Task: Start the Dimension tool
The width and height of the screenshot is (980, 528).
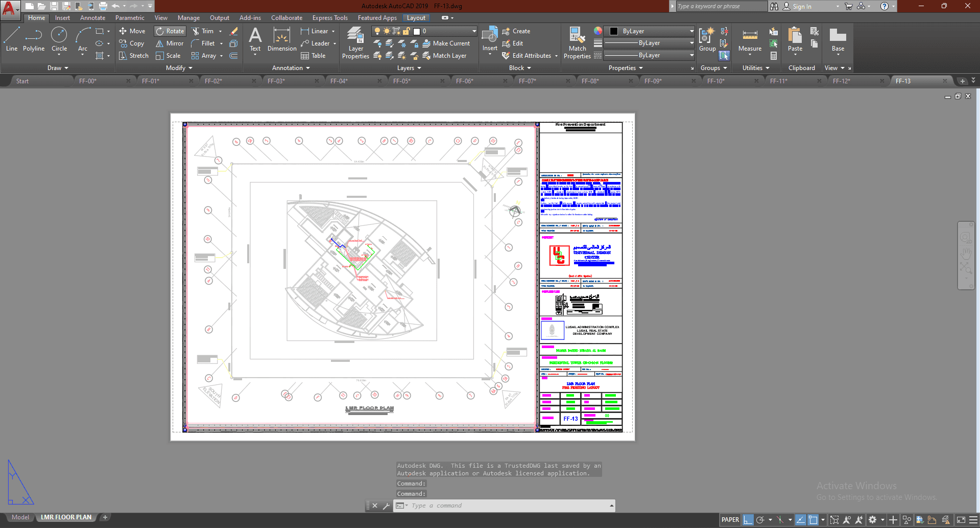Action: click(x=281, y=40)
